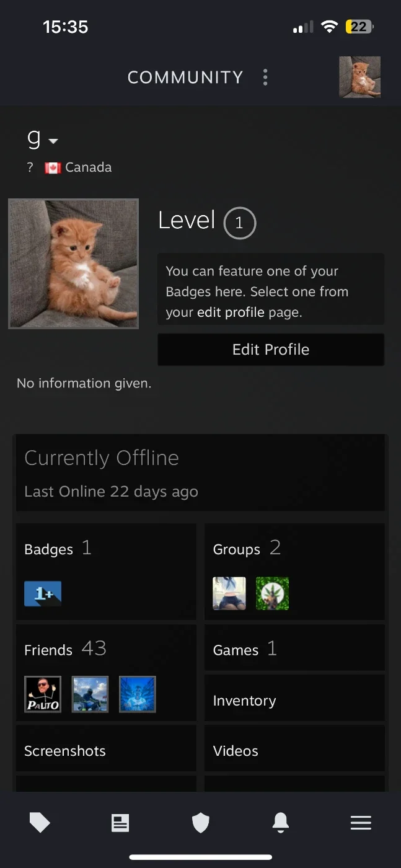
Task: Open the blue glowing friend avatar
Action: coord(137,694)
